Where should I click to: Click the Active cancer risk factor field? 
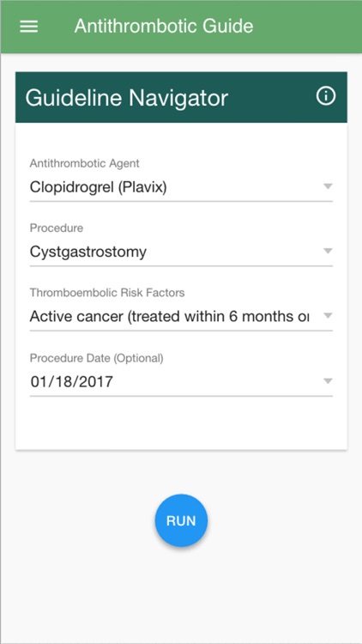(x=181, y=317)
